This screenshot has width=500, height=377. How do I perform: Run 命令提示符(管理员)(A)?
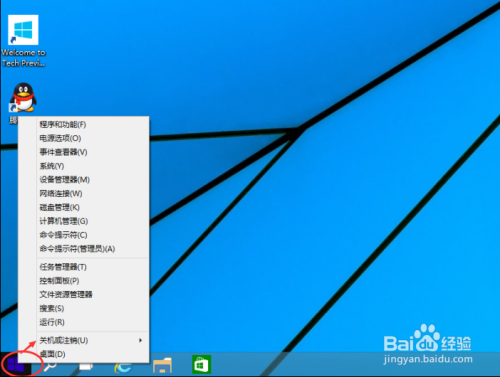coord(83,249)
